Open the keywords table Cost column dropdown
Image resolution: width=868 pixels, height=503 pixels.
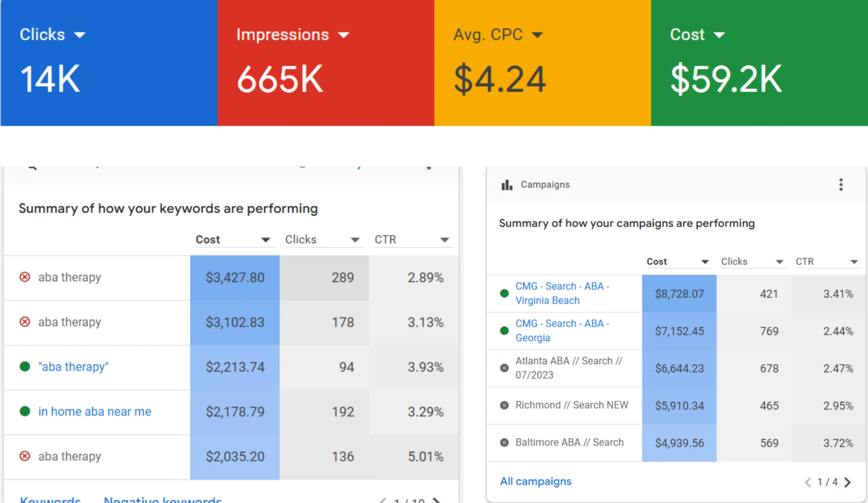[x=265, y=240]
